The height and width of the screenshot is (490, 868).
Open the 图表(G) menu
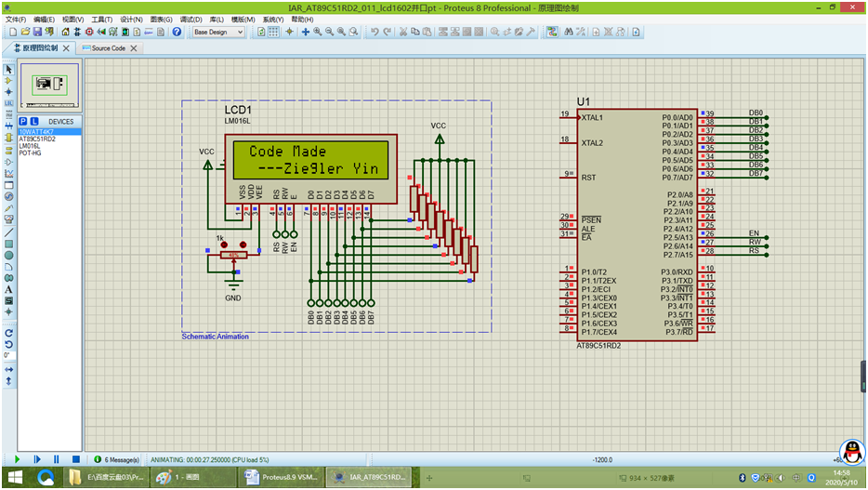pyautogui.click(x=161, y=20)
